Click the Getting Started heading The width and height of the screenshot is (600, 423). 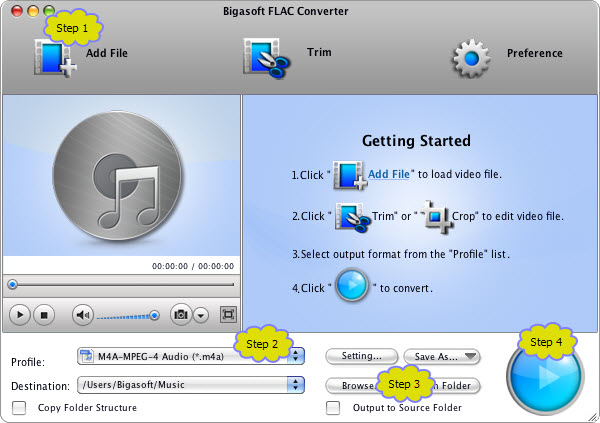[x=416, y=140]
